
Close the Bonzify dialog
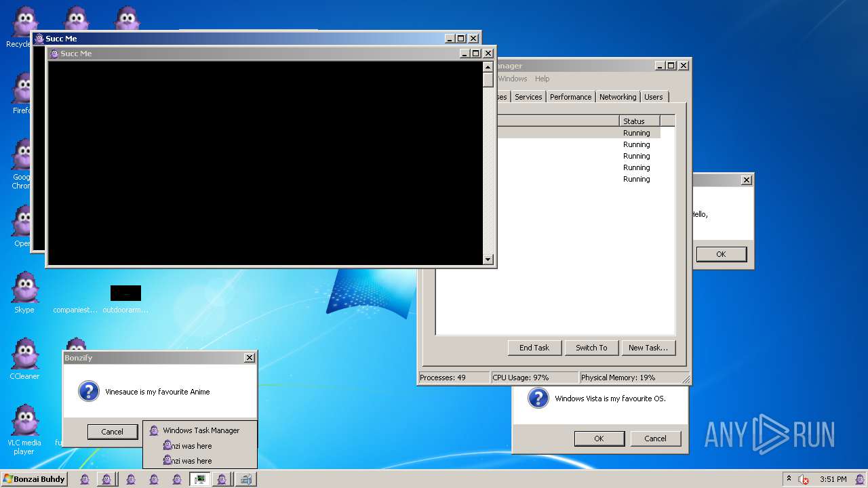click(x=250, y=357)
